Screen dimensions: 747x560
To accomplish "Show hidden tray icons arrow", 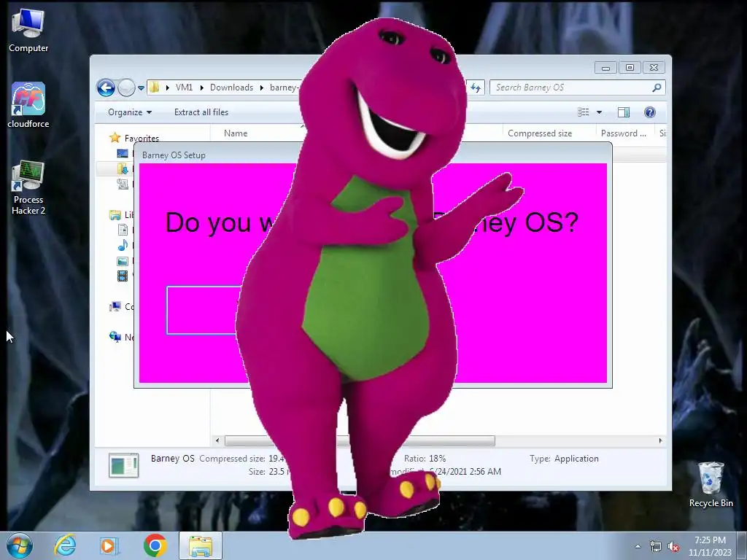I will [x=638, y=546].
